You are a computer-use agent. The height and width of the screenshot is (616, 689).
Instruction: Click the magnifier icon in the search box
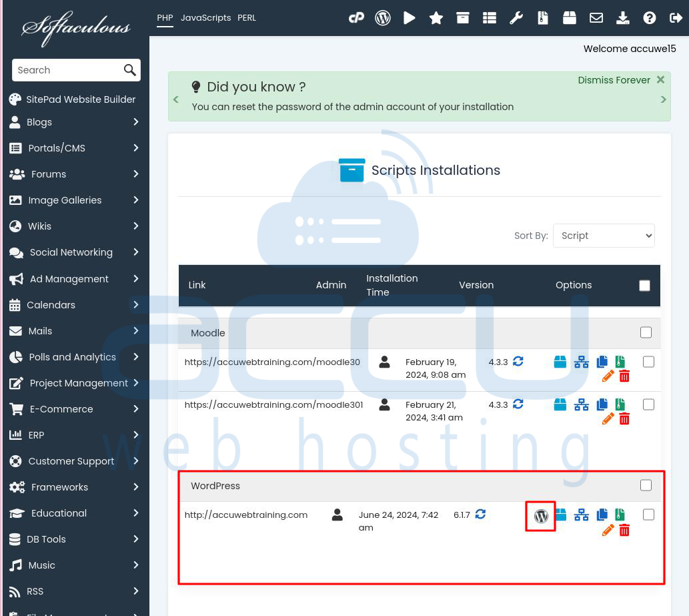pyautogui.click(x=129, y=70)
